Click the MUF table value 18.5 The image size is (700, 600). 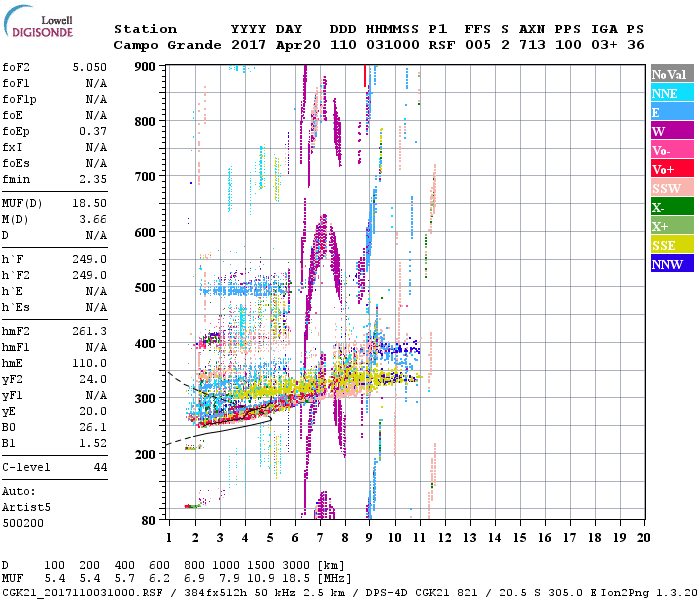(x=296, y=579)
